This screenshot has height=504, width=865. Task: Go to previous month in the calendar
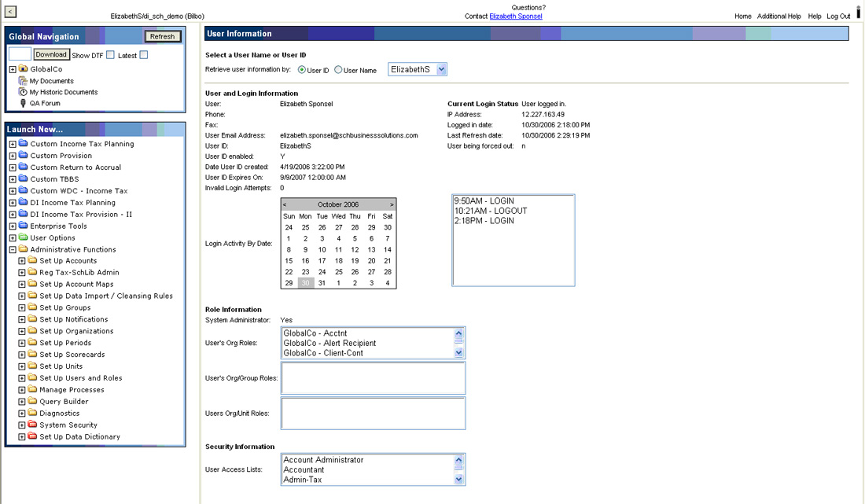click(285, 204)
